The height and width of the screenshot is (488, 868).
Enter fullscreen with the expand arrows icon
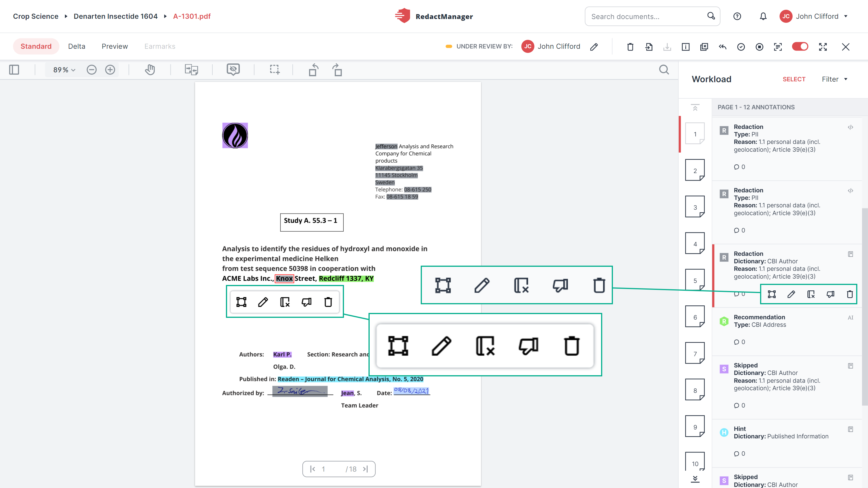(823, 47)
